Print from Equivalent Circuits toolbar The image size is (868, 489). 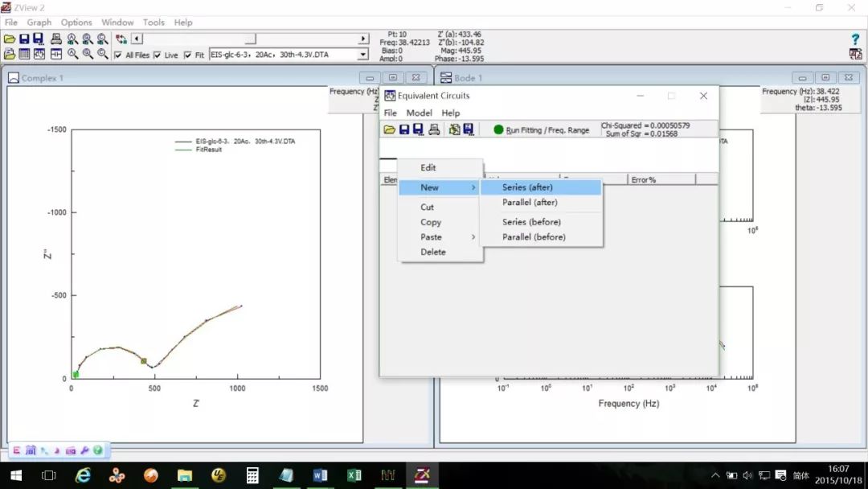click(x=434, y=129)
